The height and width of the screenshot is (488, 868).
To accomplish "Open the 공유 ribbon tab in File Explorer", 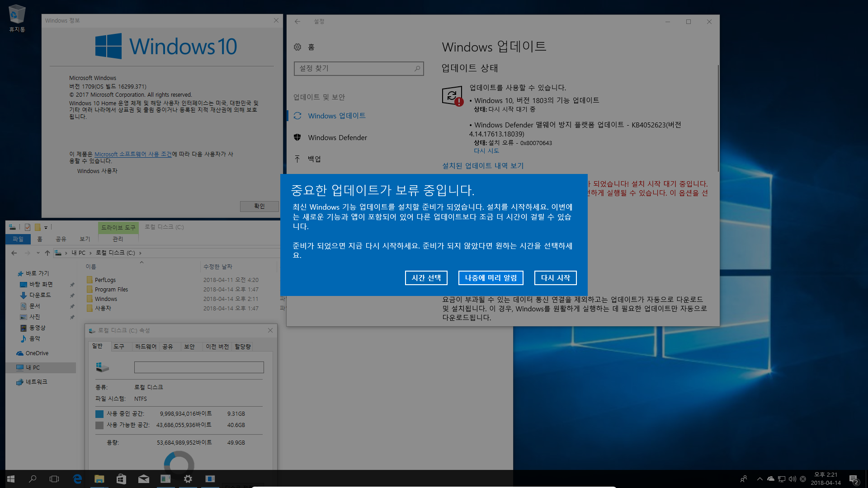I will tap(61, 239).
